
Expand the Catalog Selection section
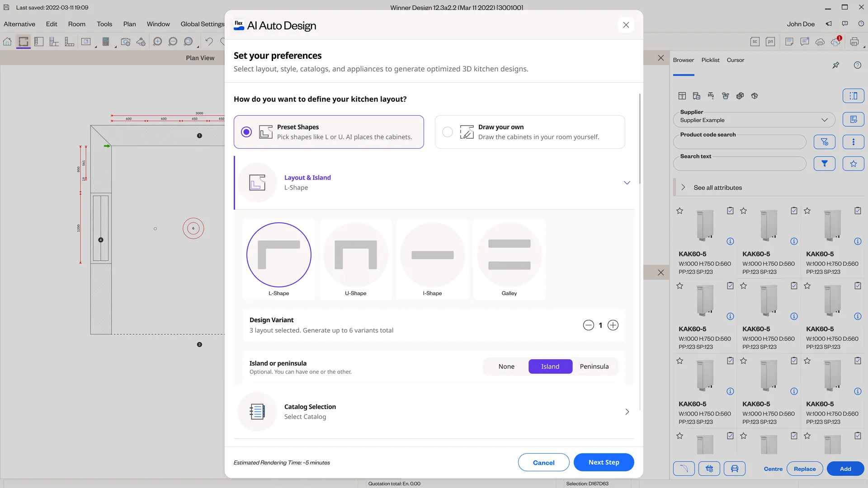(627, 412)
